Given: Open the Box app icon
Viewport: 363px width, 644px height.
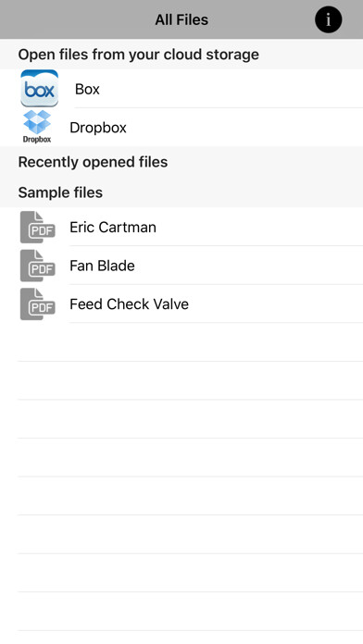Looking at the screenshot, I should point(40,88).
